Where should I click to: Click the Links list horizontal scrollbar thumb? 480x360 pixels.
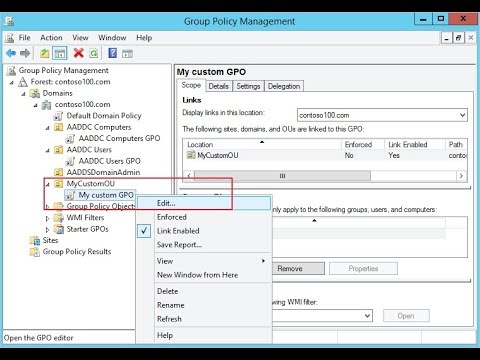pos(282,176)
